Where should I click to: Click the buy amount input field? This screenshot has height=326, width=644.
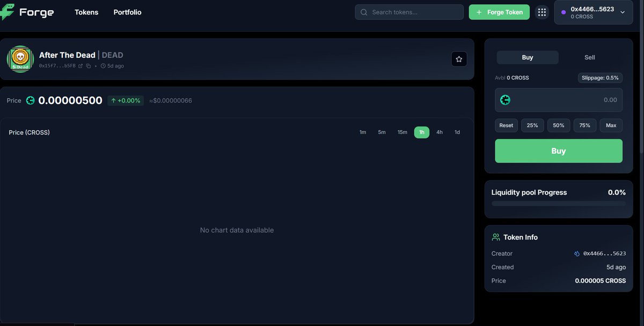(559, 100)
